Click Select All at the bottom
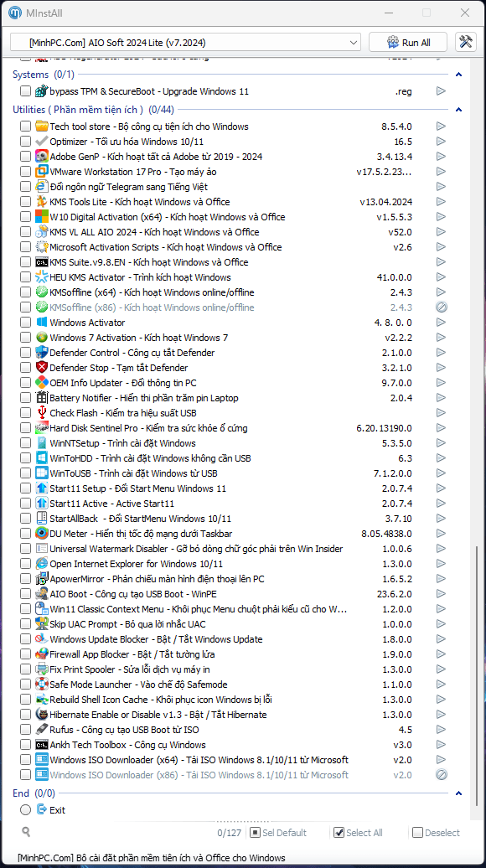This screenshot has height=868, width=486. tap(359, 833)
